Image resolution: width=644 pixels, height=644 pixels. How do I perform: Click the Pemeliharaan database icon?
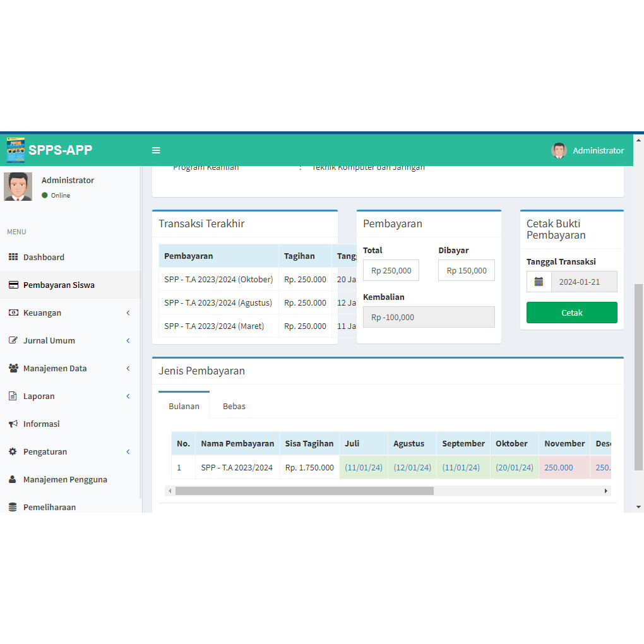pos(13,507)
